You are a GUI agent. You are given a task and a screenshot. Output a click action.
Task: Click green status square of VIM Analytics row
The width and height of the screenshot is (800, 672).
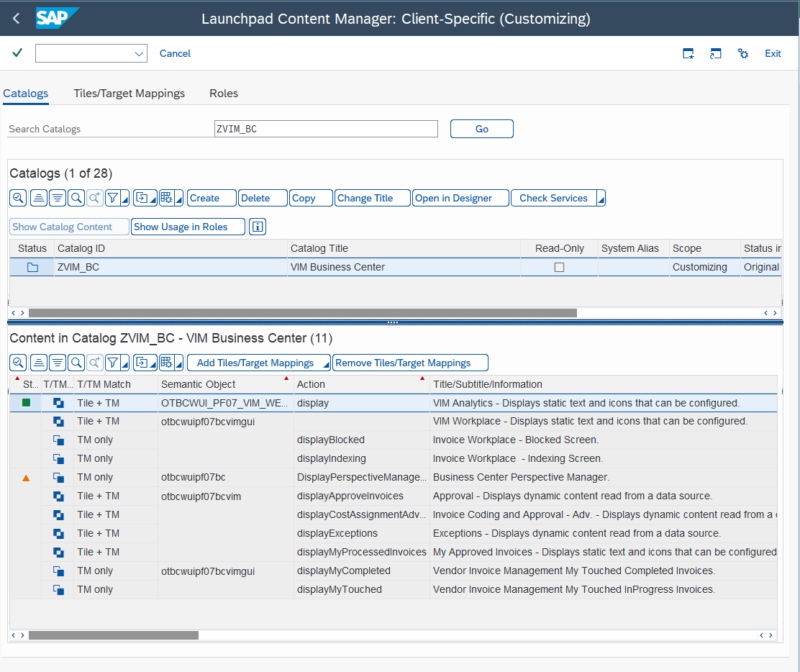[x=26, y=403]
